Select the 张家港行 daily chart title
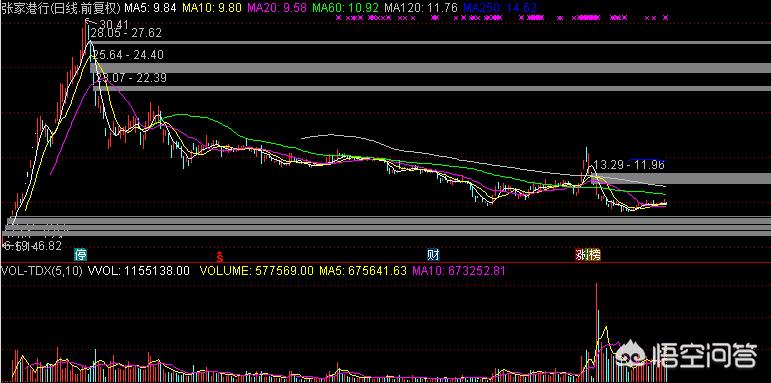Image resolution: width=771 pixels, height=383 pixels. click(61, 7)
